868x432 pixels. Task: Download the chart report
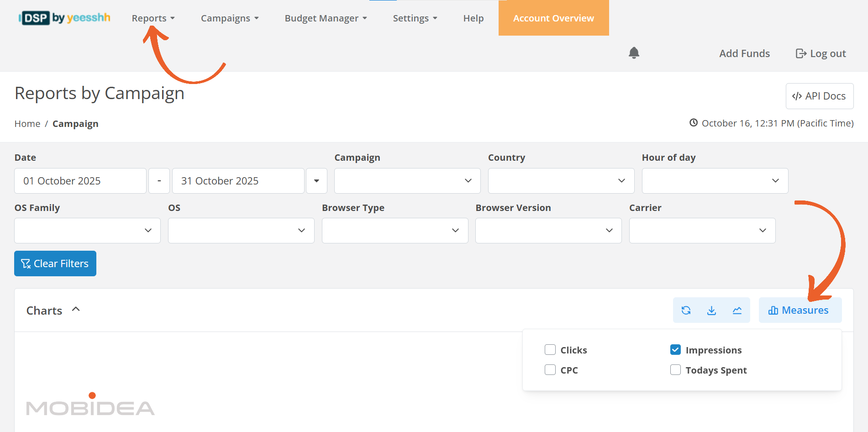coord(711,311)
